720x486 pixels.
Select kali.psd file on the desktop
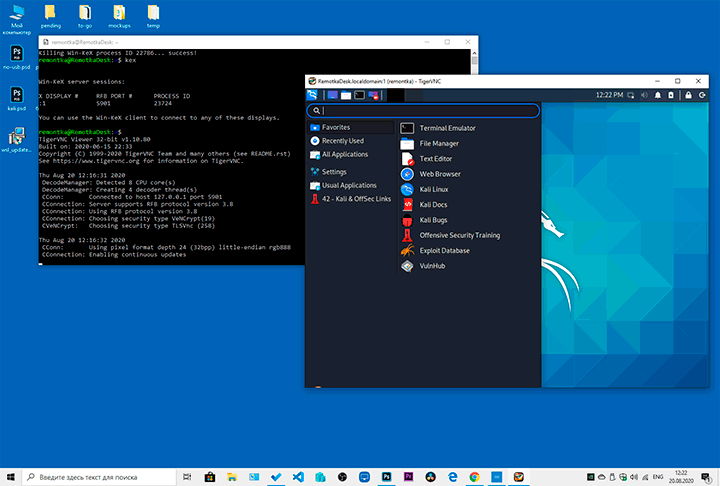coord(17,99)
